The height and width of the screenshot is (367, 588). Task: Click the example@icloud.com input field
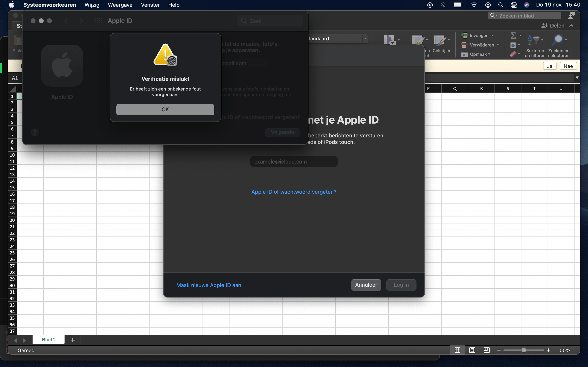[294, 162]
